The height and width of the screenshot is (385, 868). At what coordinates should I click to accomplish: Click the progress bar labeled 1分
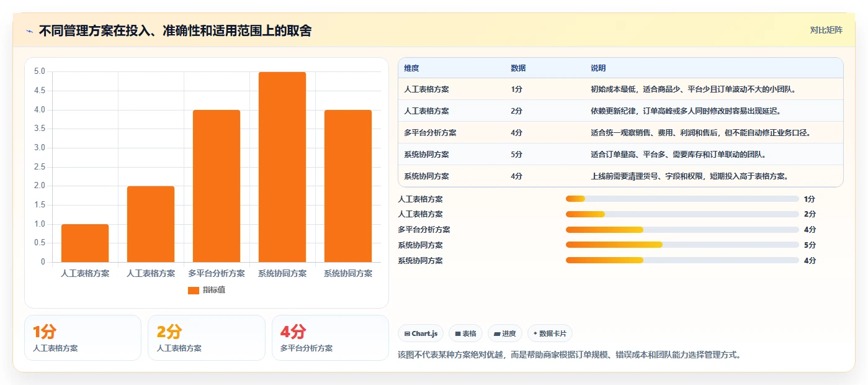pos(682,199)
